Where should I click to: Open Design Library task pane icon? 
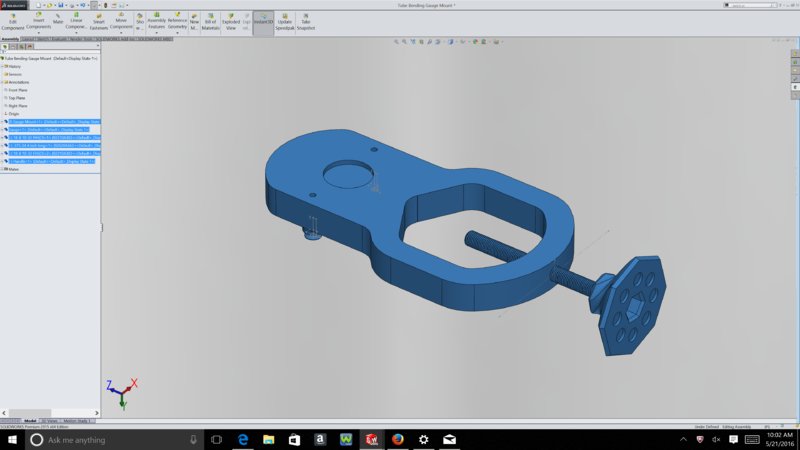point(795,62)
